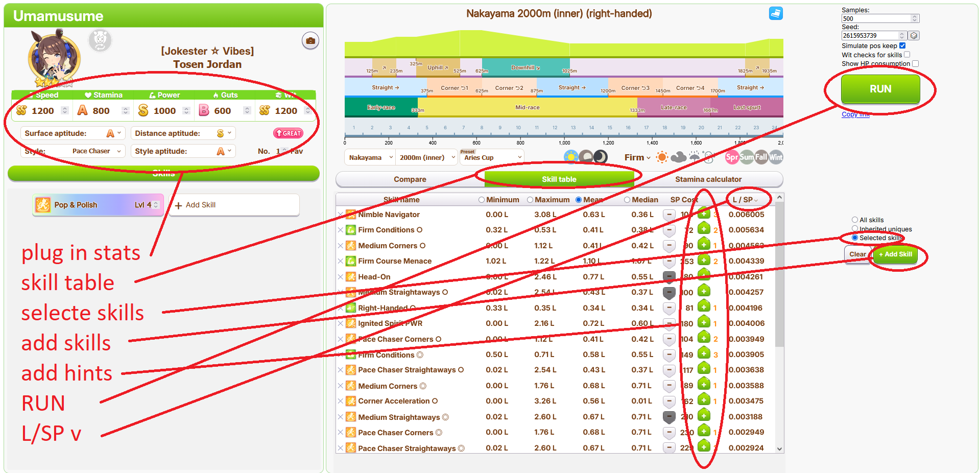Sort by the Skill name column header
This screenshot has height=473, width=980.
pyautogui.click(x=401, y=200)
